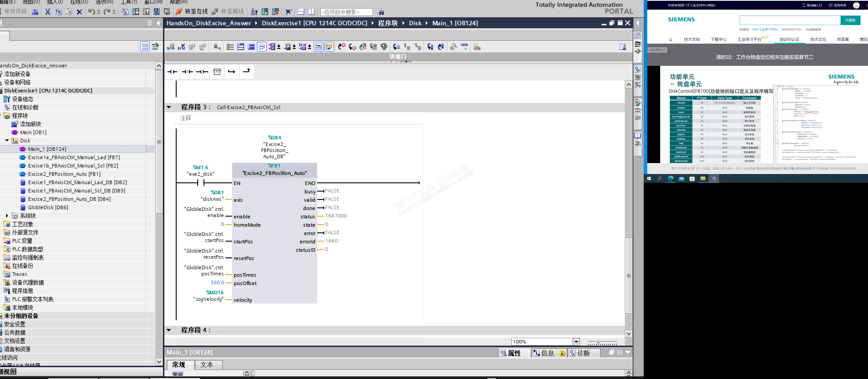Click 培训与认证 navigation link

tap(789, 39)
